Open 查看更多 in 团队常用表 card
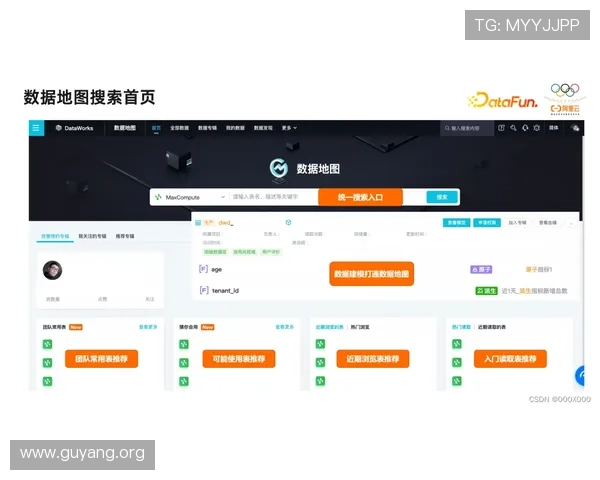 (148, 327)
